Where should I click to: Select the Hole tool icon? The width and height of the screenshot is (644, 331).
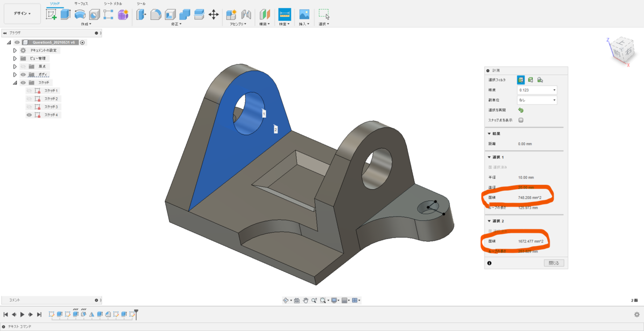[94, 15]
